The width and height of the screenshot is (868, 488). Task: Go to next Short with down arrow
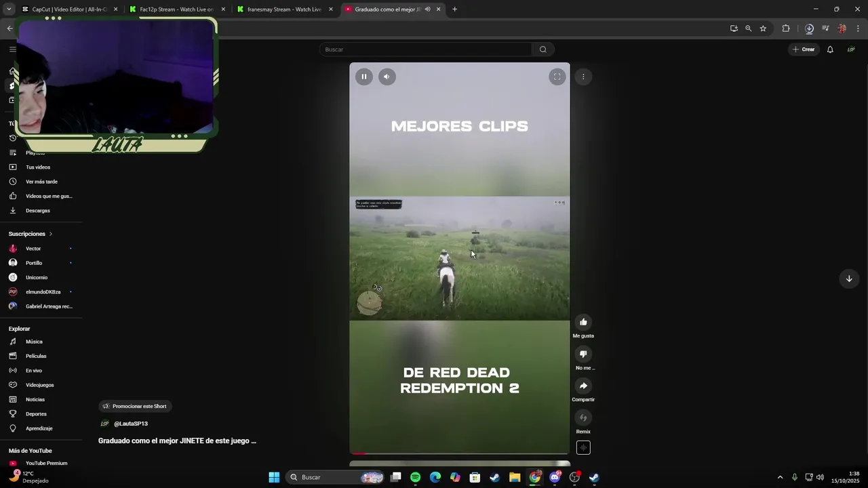click(x=849, y=279)
